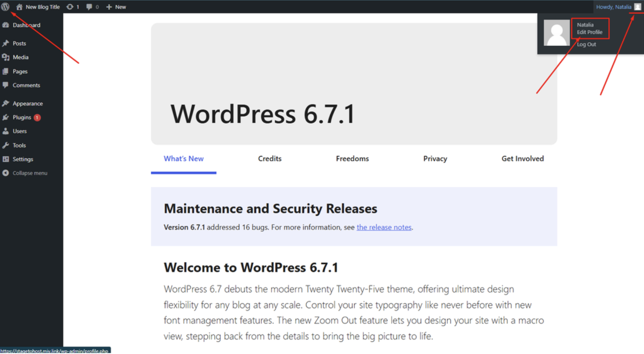Click the Dashboard gauge icon
The height and width of the screenshot is (354, 644).
point(6,25)
